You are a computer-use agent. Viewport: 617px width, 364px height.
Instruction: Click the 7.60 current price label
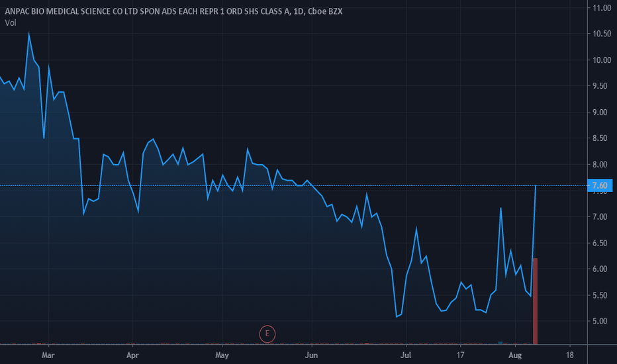(600, 185)
